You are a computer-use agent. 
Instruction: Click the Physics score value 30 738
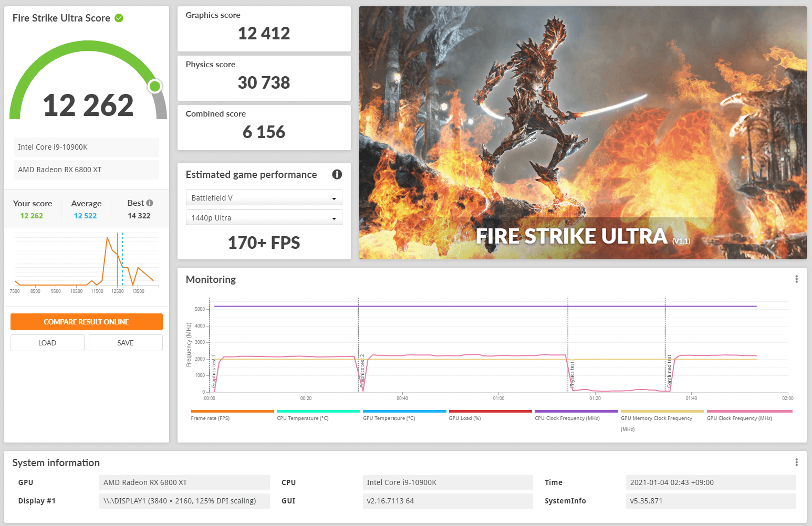tap(264, 83)
